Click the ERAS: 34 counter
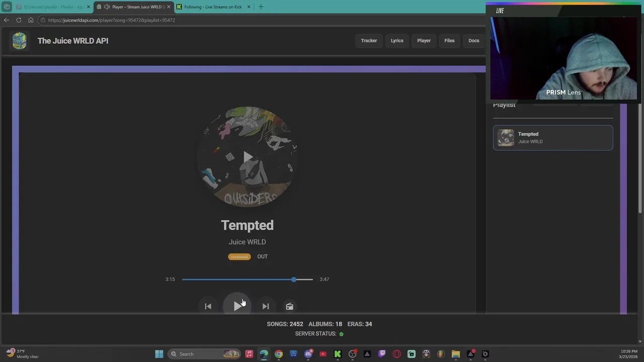 point(359,324)
